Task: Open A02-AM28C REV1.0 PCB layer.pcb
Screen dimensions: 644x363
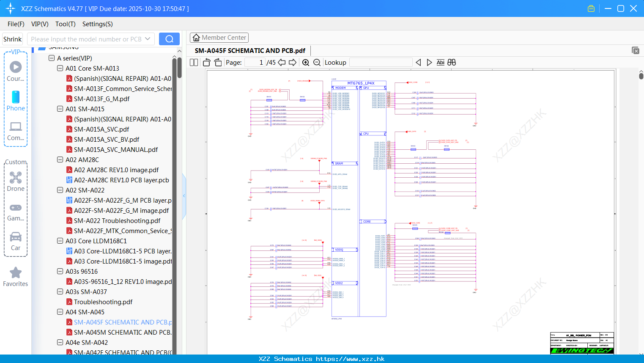Action: (121, 180)
